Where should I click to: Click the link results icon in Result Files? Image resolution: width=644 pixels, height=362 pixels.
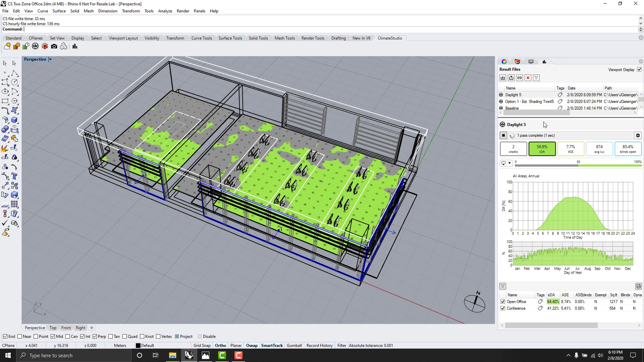(519, 78)
